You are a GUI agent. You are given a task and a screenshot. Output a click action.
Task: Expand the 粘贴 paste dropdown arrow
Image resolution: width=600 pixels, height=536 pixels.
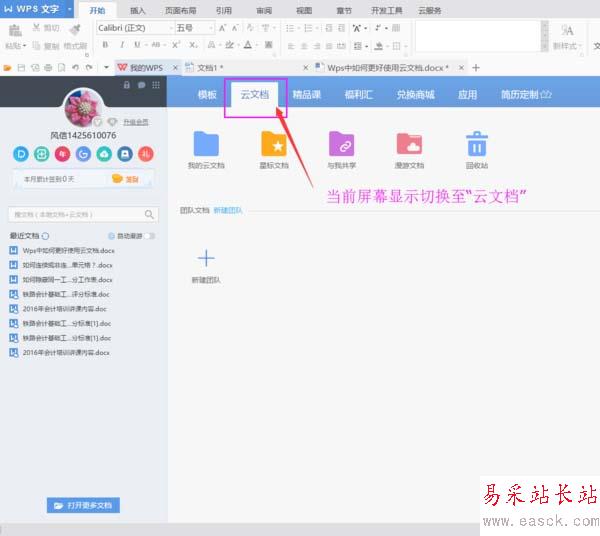[x=24, y=46]
